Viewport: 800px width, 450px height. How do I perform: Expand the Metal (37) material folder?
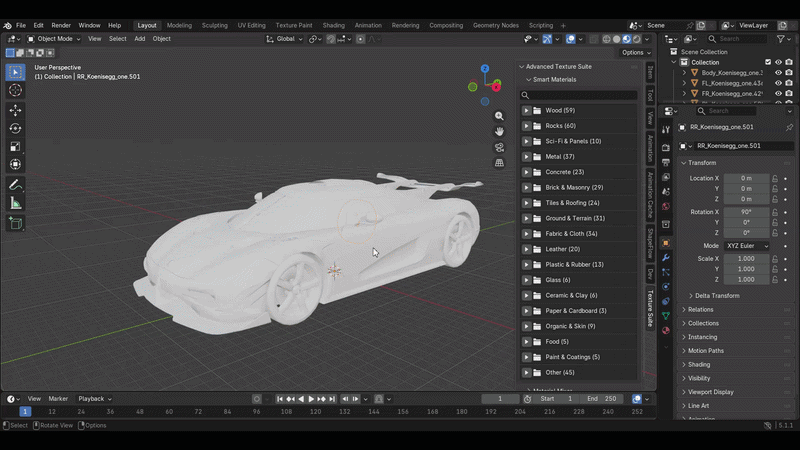pos(527,157)
